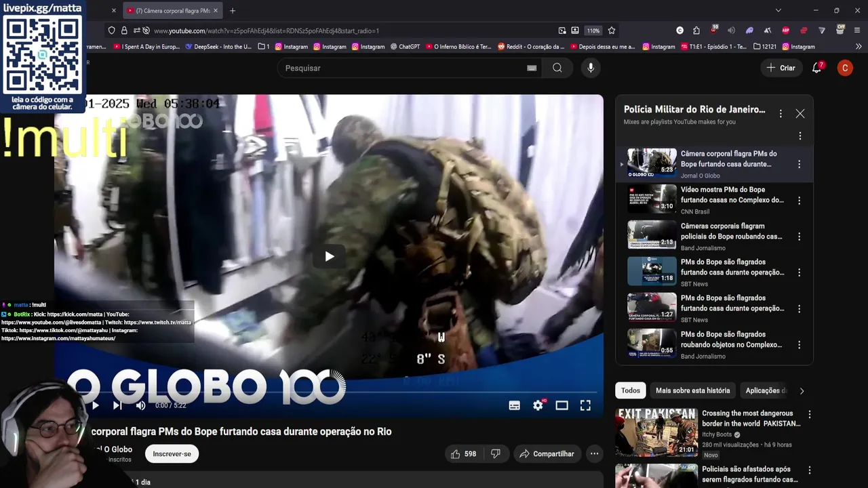Select the Todos filter chip
The width and height of the screenshot is (868, 488).
631,390
